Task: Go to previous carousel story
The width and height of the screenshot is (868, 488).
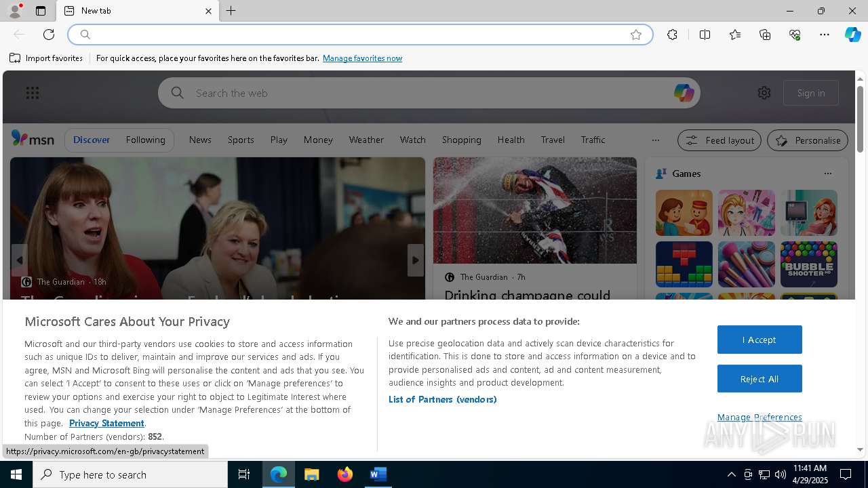Action: pyautogui.click(x=19, y=260)
